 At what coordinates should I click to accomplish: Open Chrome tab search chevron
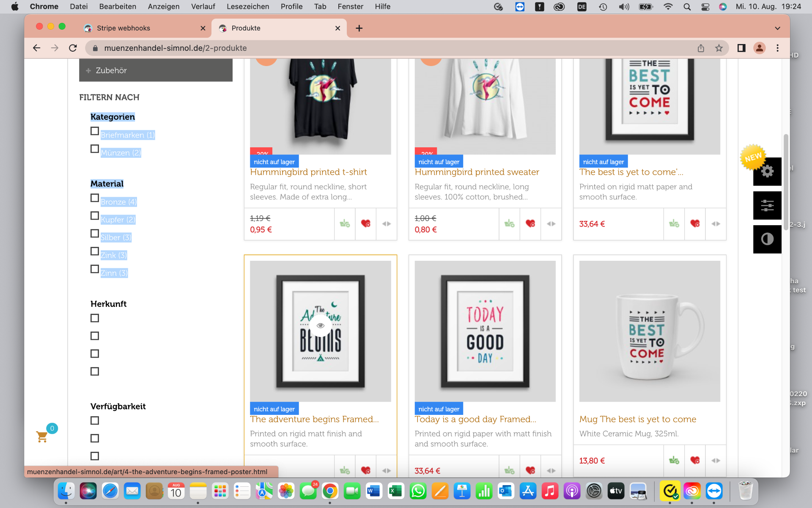click(777, 28)
